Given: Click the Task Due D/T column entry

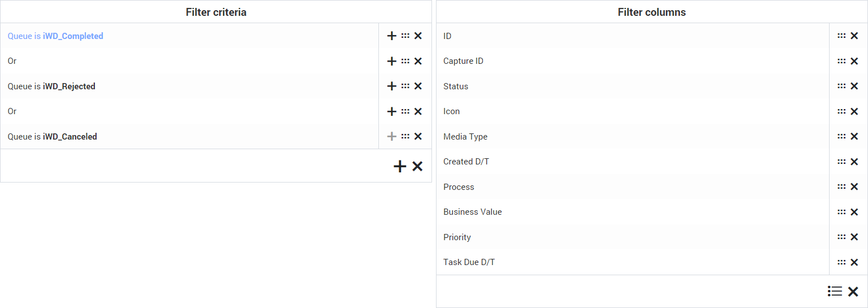Looking at the screenshot, I should [x=469, y=262].
